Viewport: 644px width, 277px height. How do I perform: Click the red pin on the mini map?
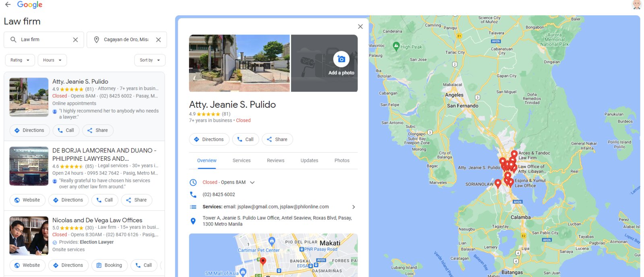point(263,261)
